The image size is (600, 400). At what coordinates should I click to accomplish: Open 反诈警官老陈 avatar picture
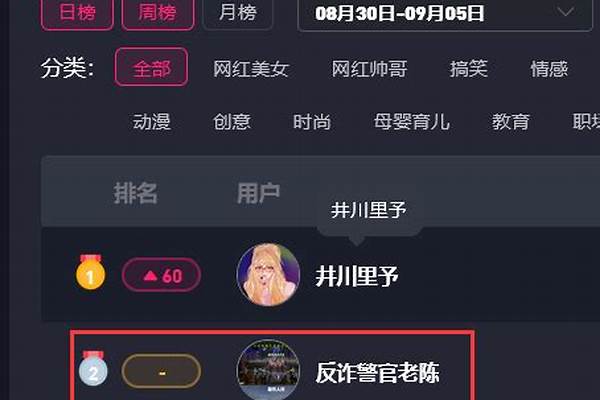pyautogui.click(x=268, y=370)
